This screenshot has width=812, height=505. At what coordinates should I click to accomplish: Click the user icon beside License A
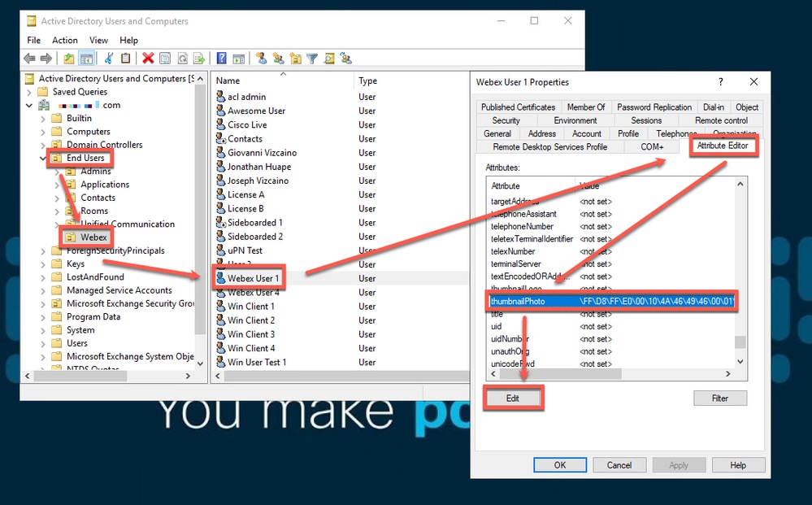pyautogui.click(x=220, y=194)
